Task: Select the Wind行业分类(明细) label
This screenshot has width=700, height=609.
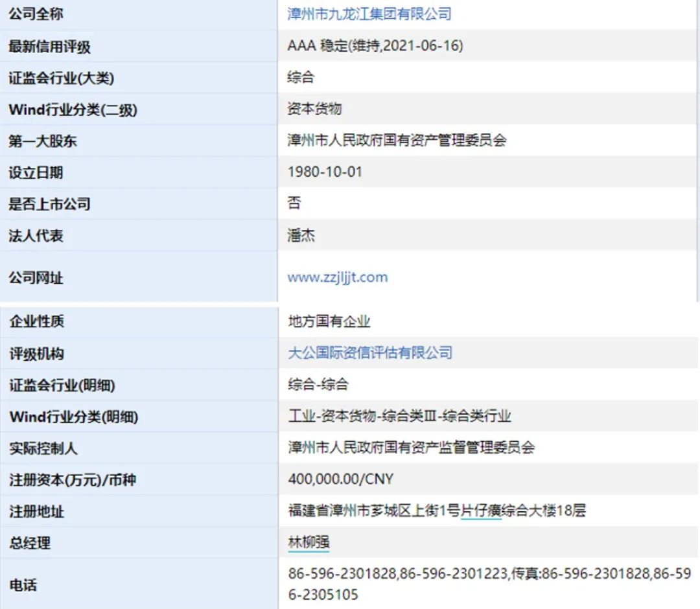Action: click(x=74, y=417)
